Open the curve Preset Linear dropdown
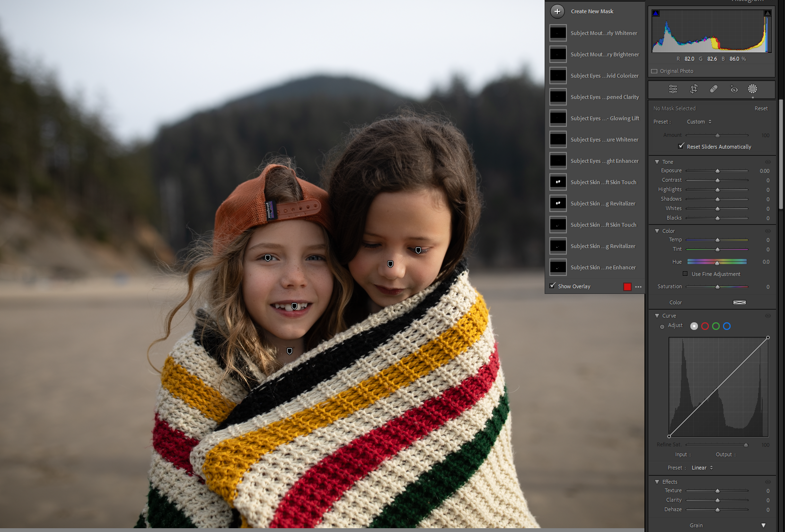Image resolution: width=785 pixels, height=532 pixels. [x=702, y=468]
